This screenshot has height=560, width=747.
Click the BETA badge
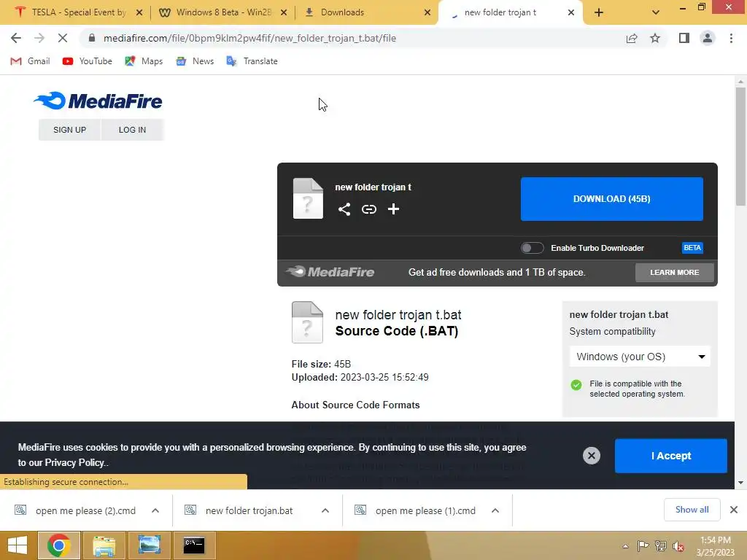[692, 248]
